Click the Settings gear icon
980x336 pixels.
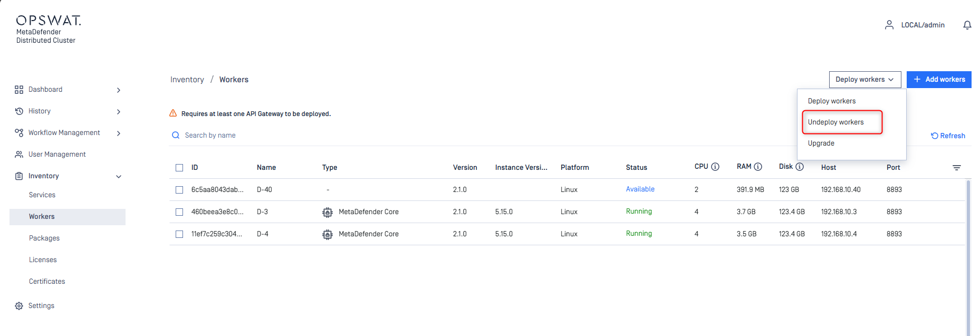[19, 306]
